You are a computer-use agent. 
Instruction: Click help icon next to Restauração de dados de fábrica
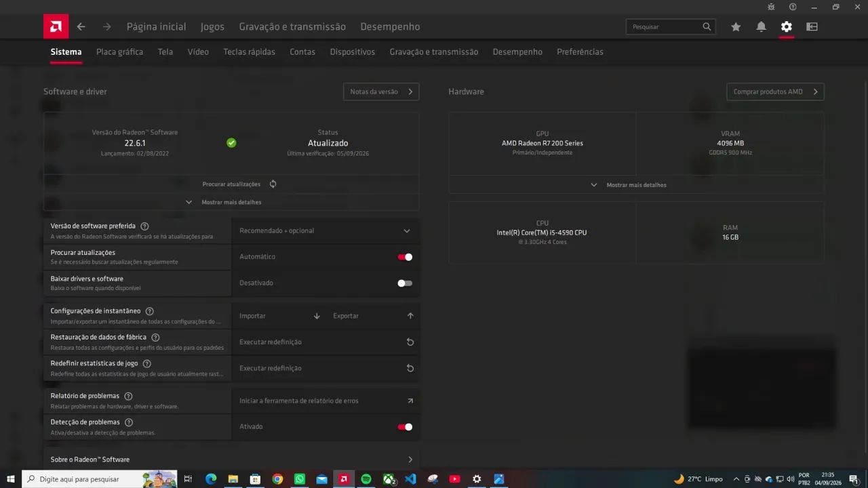pyautogui.click(x=155, y=338)
